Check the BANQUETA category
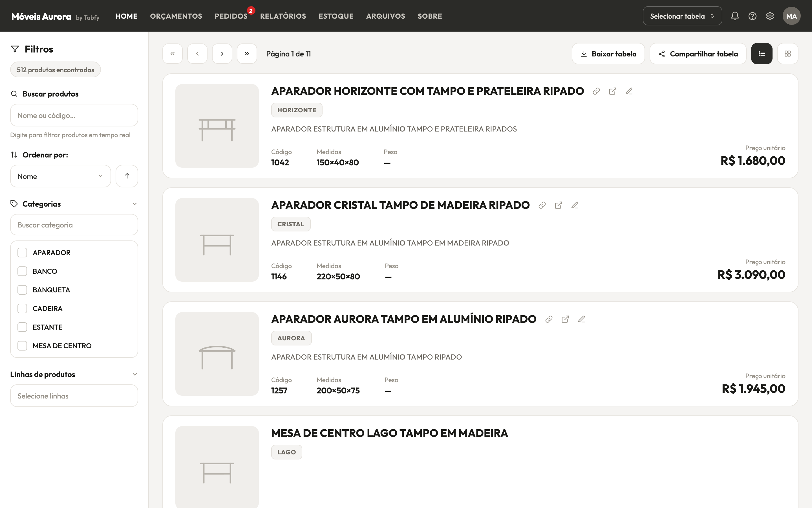This screenshot has width=812, height=508. (22, 290)
